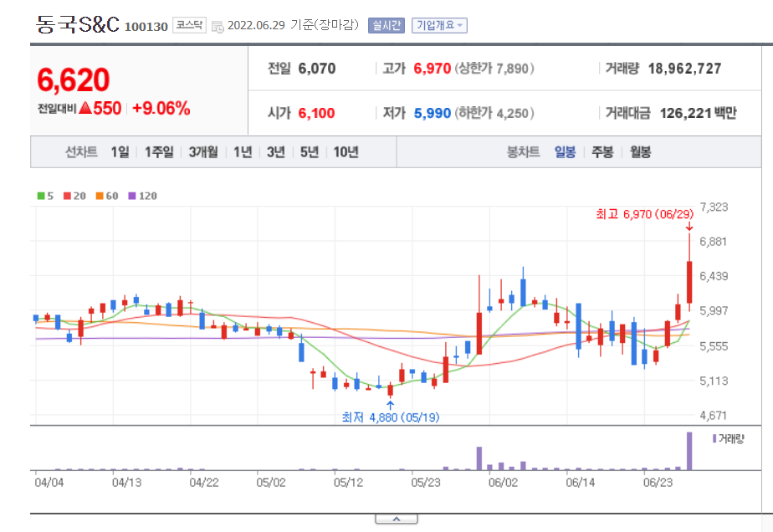Click the 코스닥 market badge

pyautogui.click(x=189, y=25)
